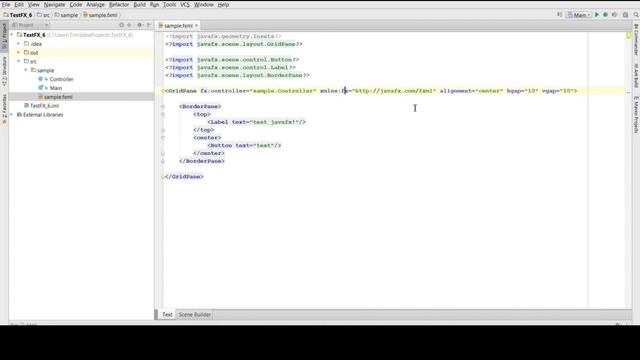Open Project panel settings gear
Screen dimensions: 640x360
(x=140, y=25)
